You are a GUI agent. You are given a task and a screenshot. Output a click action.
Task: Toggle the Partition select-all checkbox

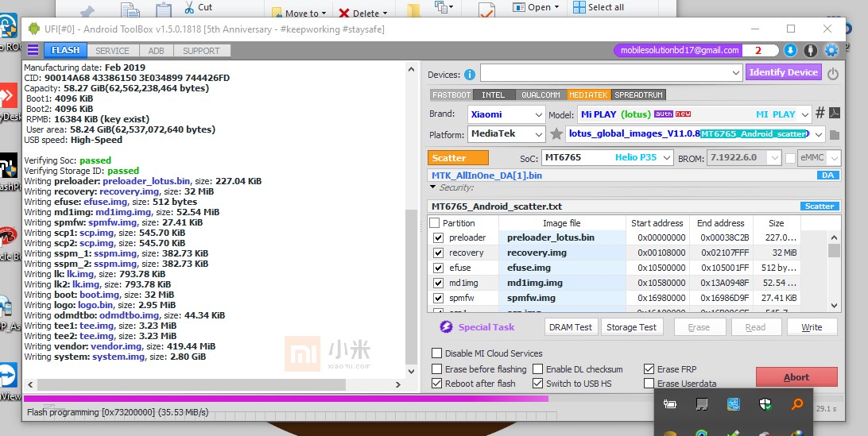[435, 223]
